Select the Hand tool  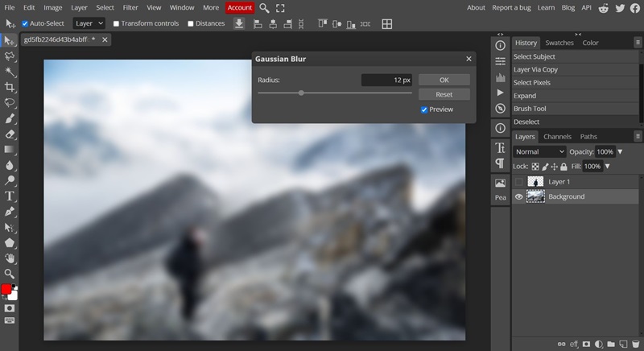pyautogui.click(x=9, y=258)
